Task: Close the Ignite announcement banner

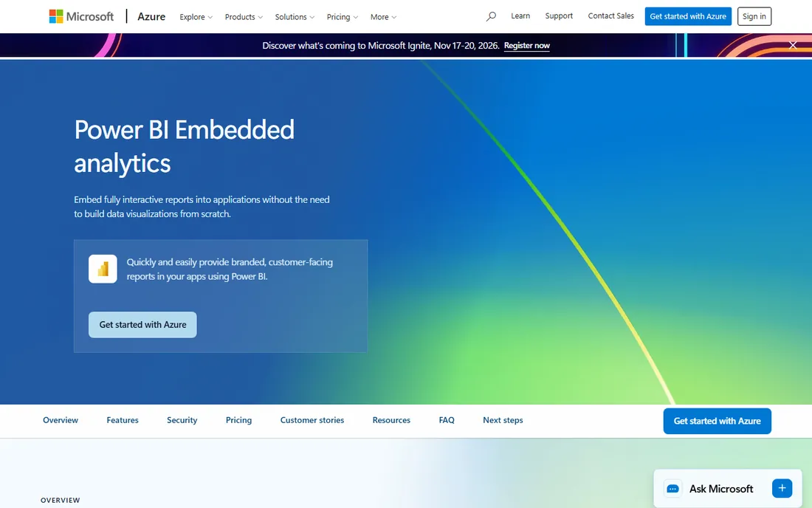Action: (x=792, y=45)
